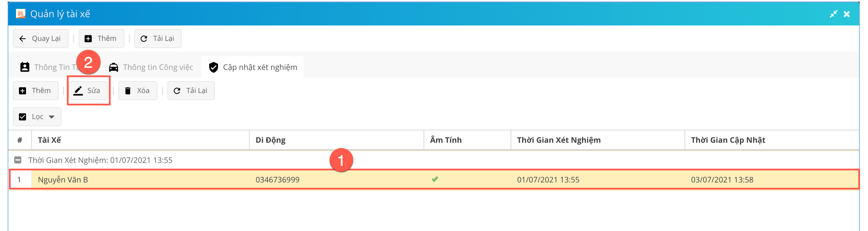Toggle the Lọc filter checkbox
This screenshot has height=231, width=868.
point(22,117)
